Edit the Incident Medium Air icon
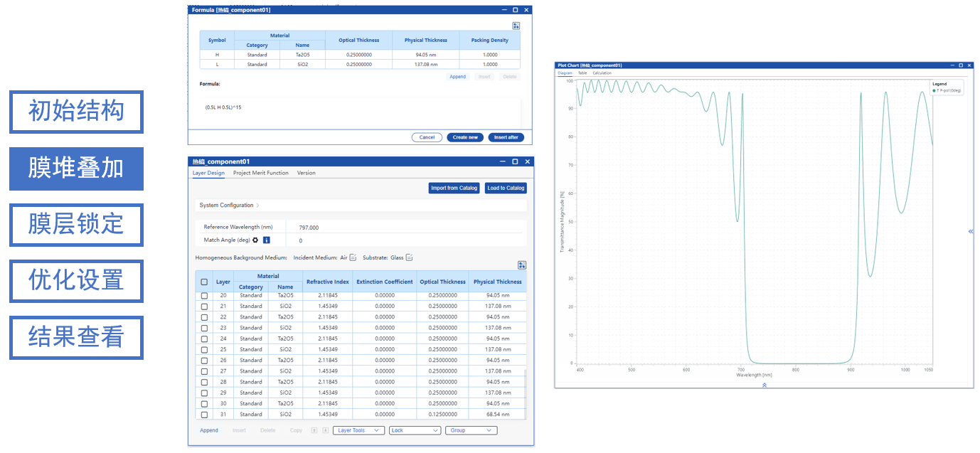The height and width of the screenshot is (453, 980). click(353, 257)
